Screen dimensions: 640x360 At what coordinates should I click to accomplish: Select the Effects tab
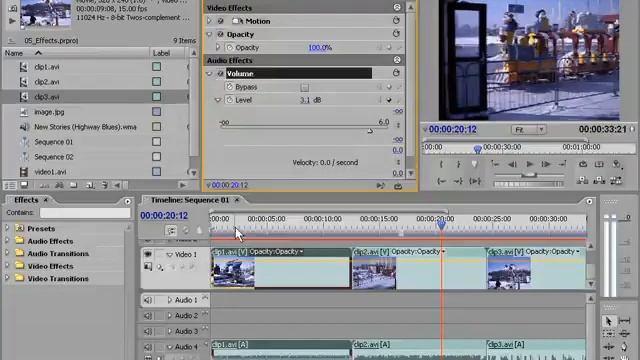click(26, 200)
